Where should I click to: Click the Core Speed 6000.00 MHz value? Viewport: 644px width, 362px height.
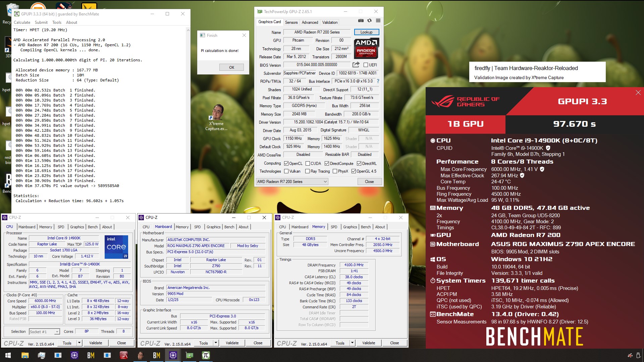[x=46, y=301]
